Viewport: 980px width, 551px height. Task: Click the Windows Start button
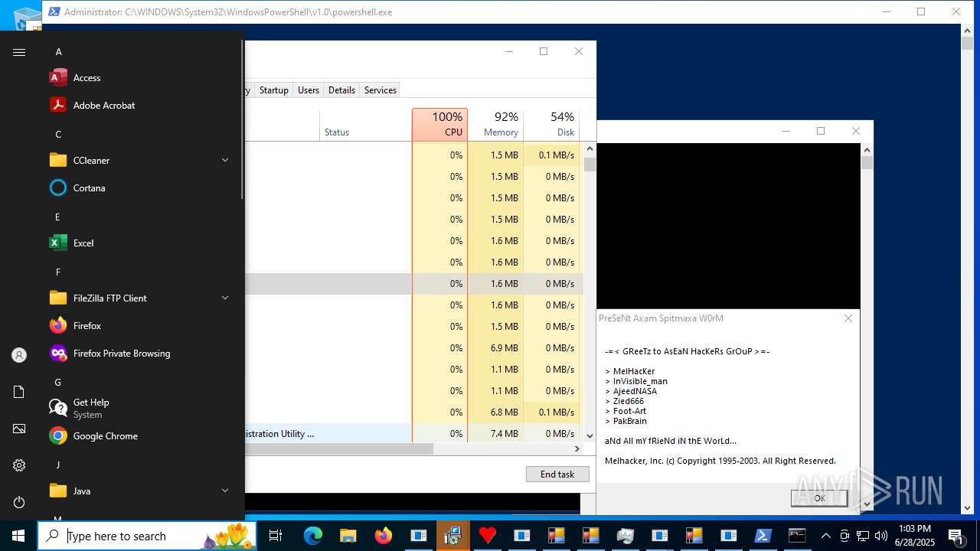tap(18, 536)
